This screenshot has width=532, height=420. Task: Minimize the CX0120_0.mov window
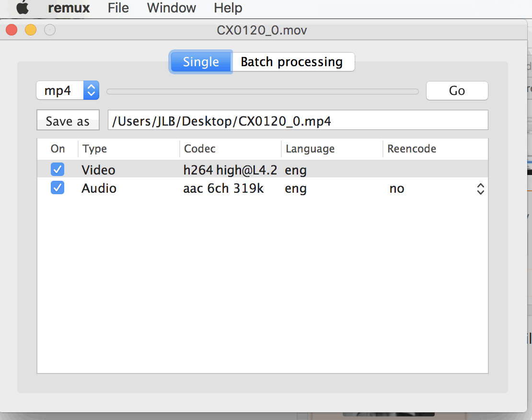tap(31, 30)
